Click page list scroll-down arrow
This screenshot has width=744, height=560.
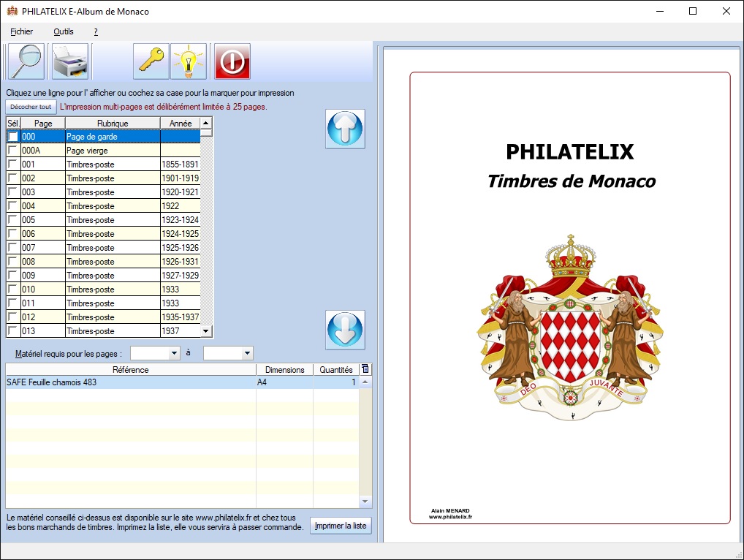coord(206,330)
